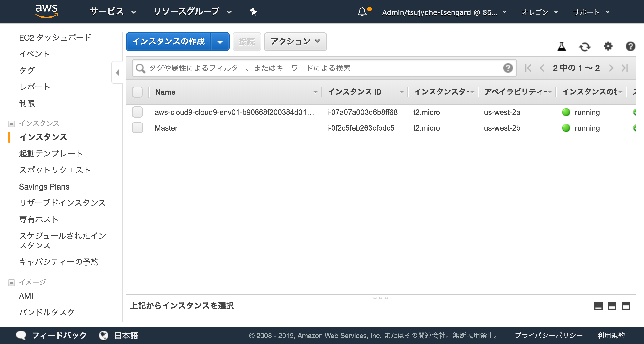This screenshot has width=644, height=344.
Task: Go to next page of results
Action: tap(611, 68)
